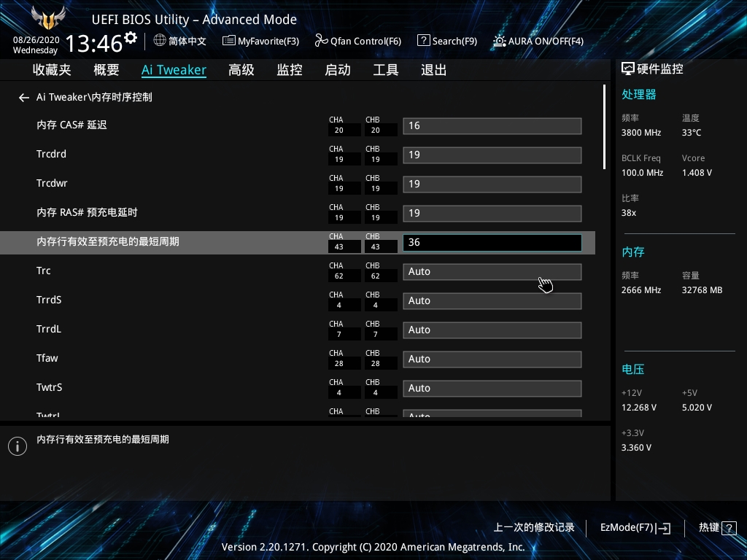This screenshot has height=560, width=747.
Task: Open the 监控 tab
Action: (290, 70)
